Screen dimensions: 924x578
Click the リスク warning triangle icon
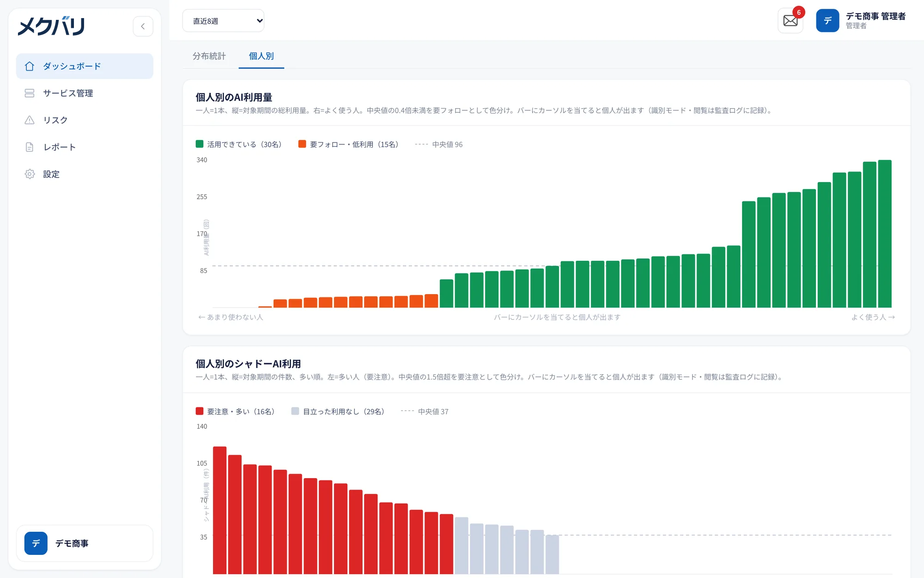[x=30, y=120]
